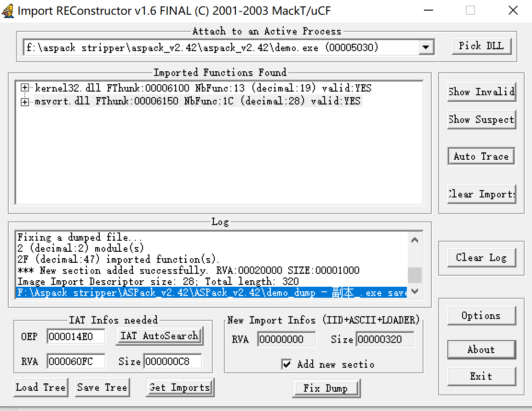Click the log scrollbar thumb
Viewport: 532px width, 411px height.
click(415, 275)
